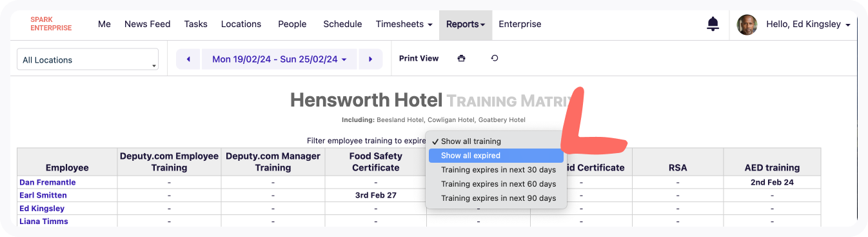This screenshot has width=868, height=237.
Task: Open Dan Fremantle's employee link
Action: [x=47, y=183]
